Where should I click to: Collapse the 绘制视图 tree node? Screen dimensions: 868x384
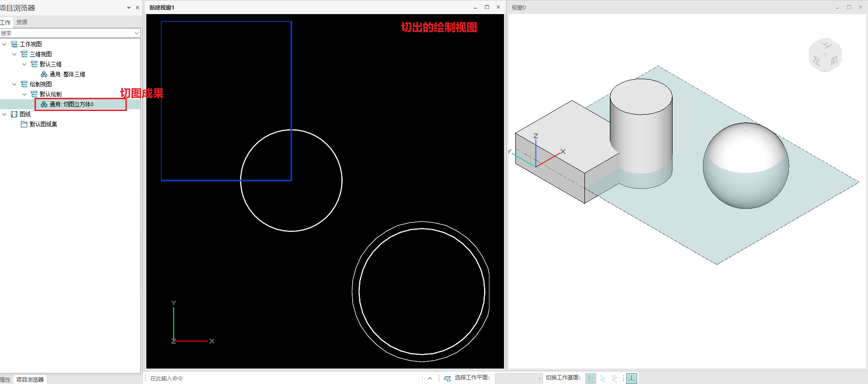15,84
